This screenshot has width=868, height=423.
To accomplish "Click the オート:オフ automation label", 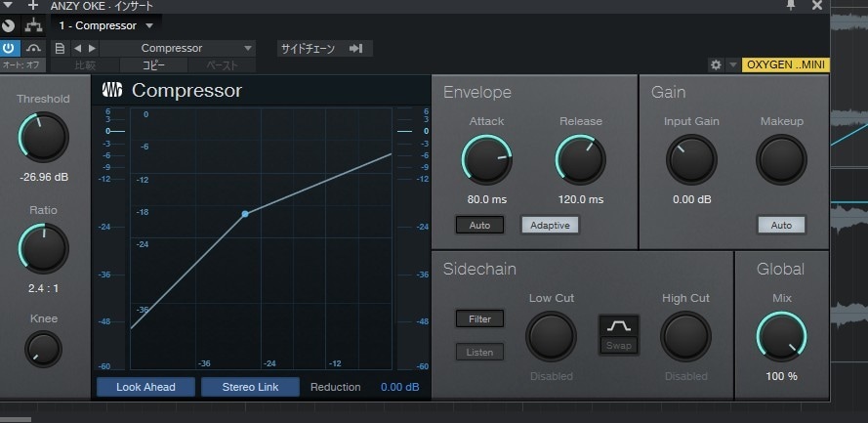I will coord(21,64).
